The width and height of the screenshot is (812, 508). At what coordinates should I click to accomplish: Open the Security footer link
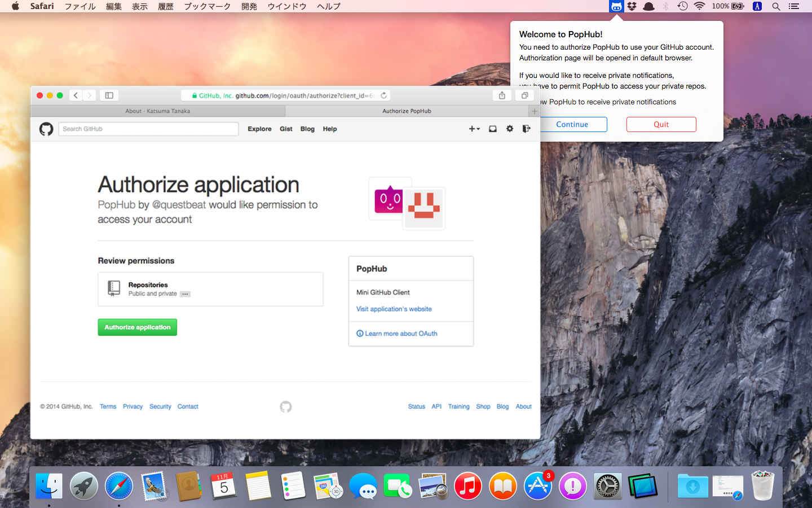pos(160,406)
